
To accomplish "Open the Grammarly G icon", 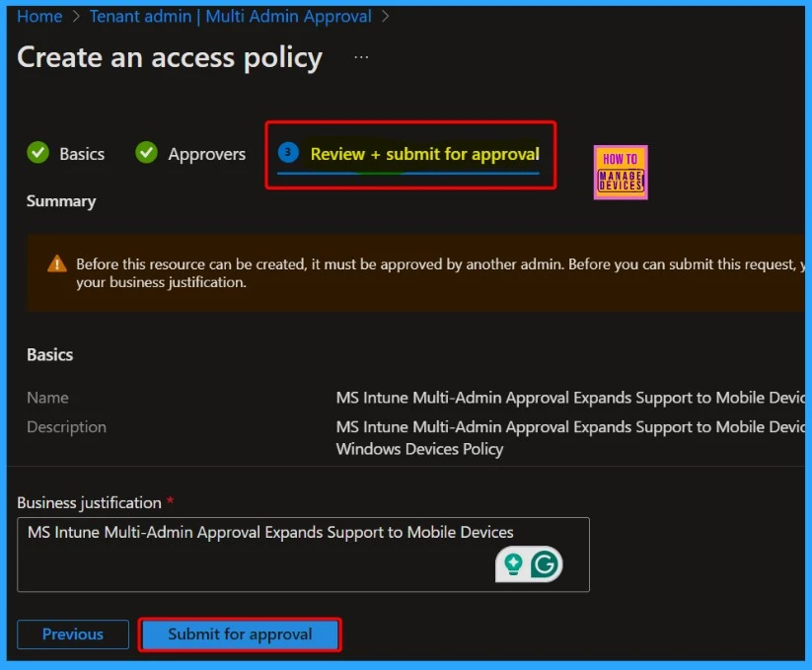I will pos(545,563).
